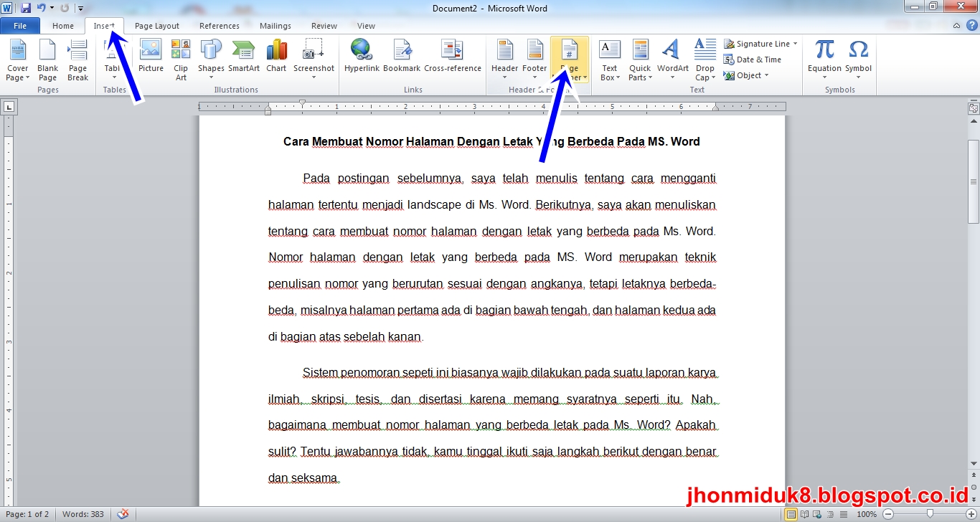Save the document from Quick Access Toolbar
The width and height of the screenshot is (980, 522).
[26, 8]
